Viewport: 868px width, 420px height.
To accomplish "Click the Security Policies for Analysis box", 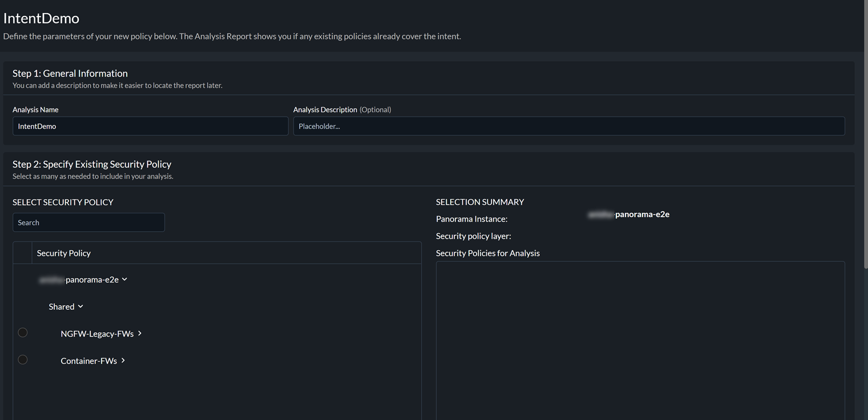I will (640, 340).
